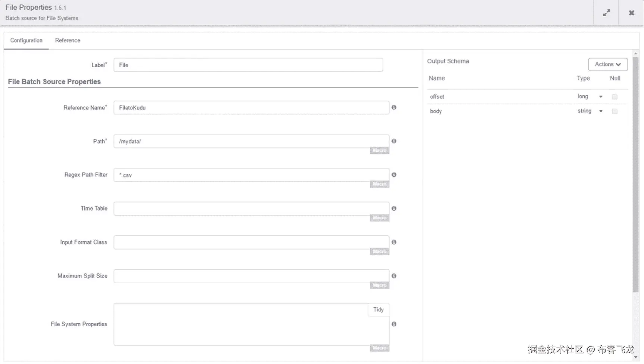Click the File Batch Source Properties heading
Screen dimensions: 644x364
[x=54, y=81]
